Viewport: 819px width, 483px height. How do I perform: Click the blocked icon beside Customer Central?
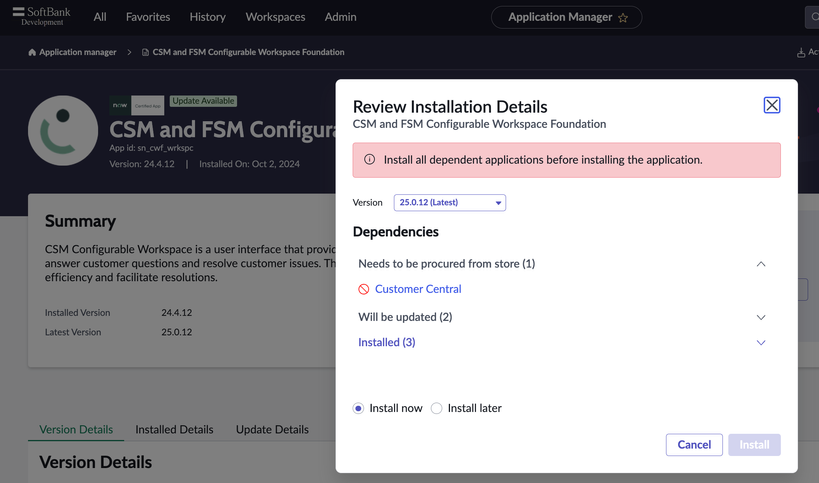[364, 289]
